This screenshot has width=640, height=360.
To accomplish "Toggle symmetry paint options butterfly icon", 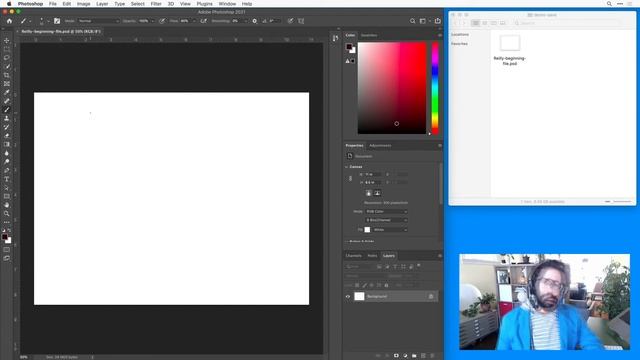I will tap(301, 21).
